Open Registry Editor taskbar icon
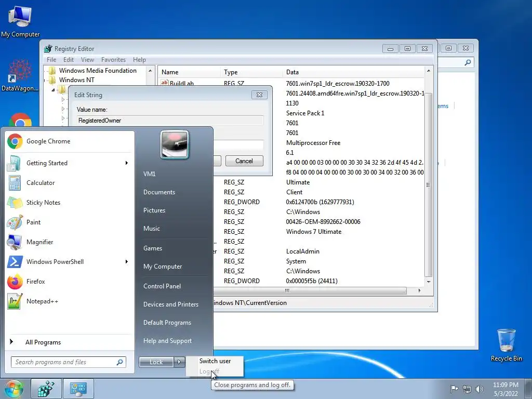 pyautogui.click(x=46, y=389)
